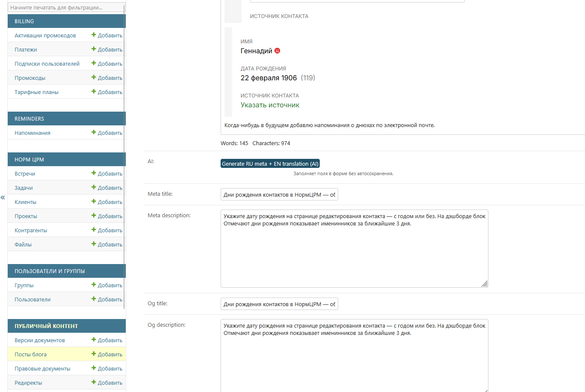585x392 pixels.
Task: Collapse the sidebar with the double chevron
Action: (3, 198)
